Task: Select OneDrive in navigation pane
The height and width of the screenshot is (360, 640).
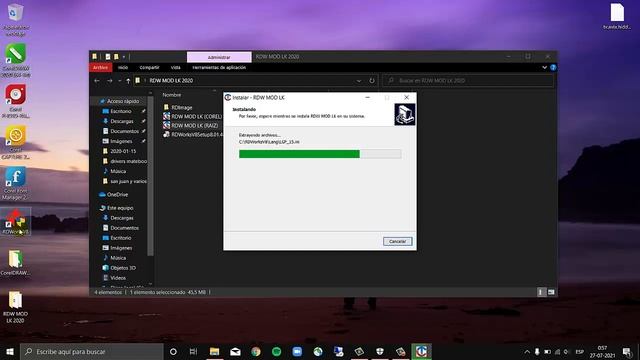Action: click(x=117, y=195)
